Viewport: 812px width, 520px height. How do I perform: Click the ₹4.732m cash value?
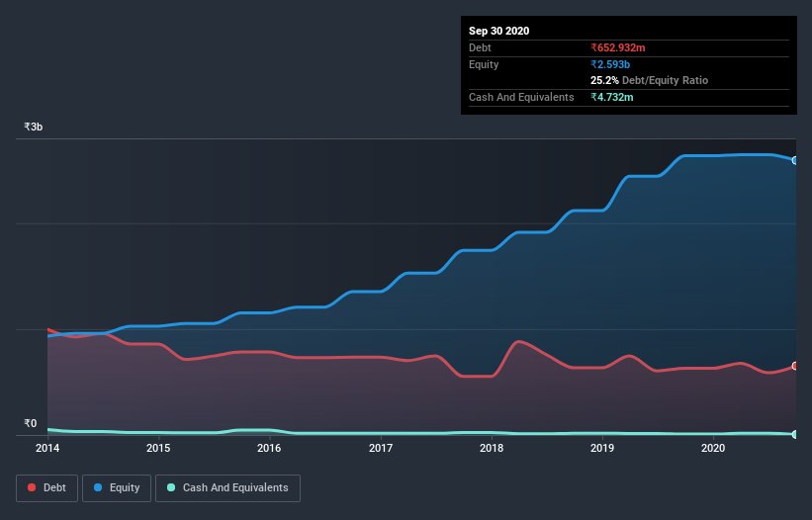(x=611, y=97)
